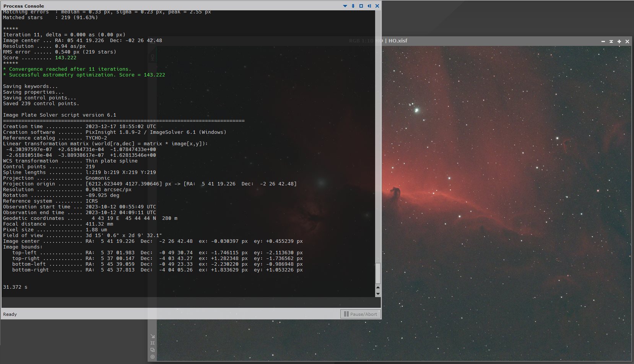Viewport: 634px width, 364px height.
Task: Click the green 'Convergence reached after 11 iterations' line
Action: pos(67,69)
